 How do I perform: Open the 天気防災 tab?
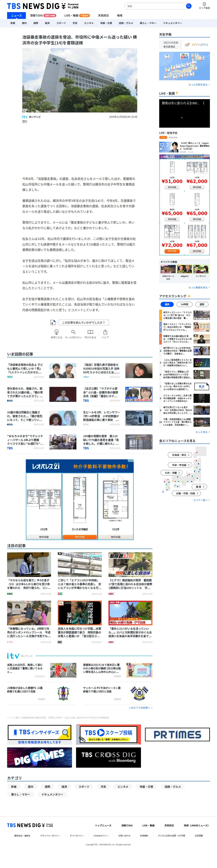[103, 16]
